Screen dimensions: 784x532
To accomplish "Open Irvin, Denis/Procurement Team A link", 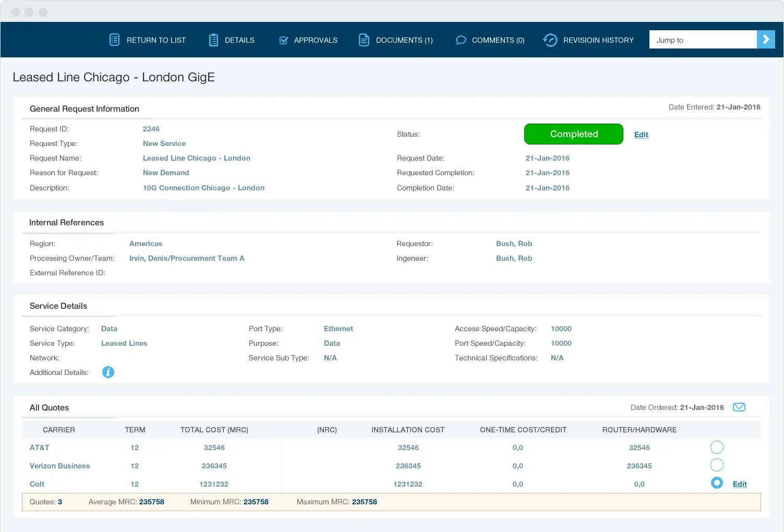I will click(x=187, y=258).
